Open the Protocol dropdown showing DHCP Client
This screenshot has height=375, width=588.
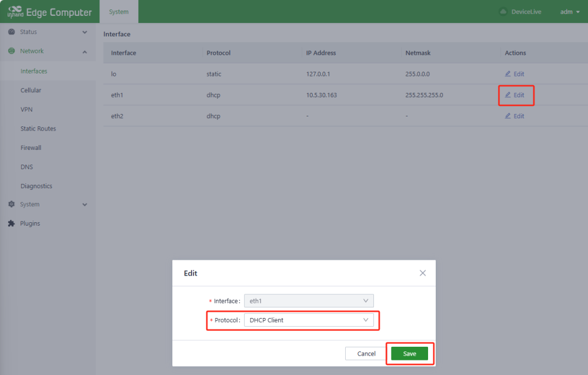309,320
